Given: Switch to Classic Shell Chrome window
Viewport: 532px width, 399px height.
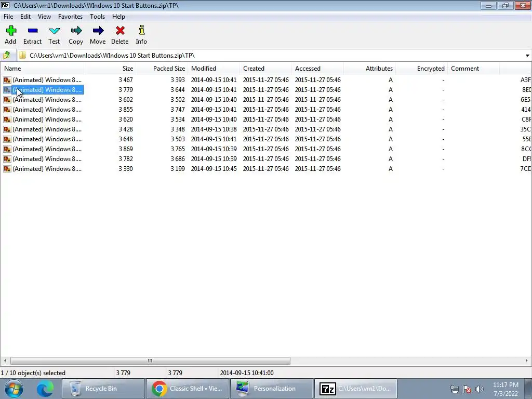Looking at the screenshot, I should point(188,389).
